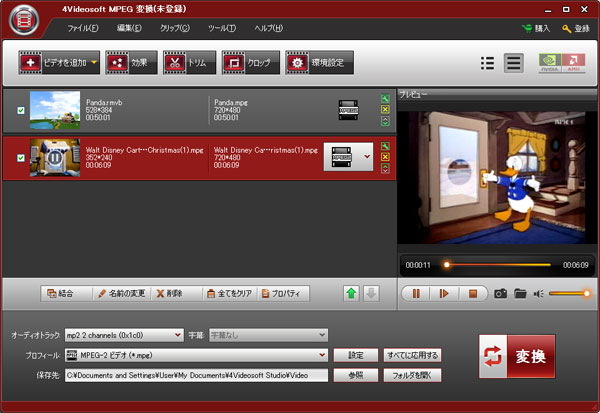This screenshot has width=600, height=413.
Task: Select the Walt Disney Cart…Christmas(1).mpg source filename
Action: pyautogui.click(x=144, y=150)
